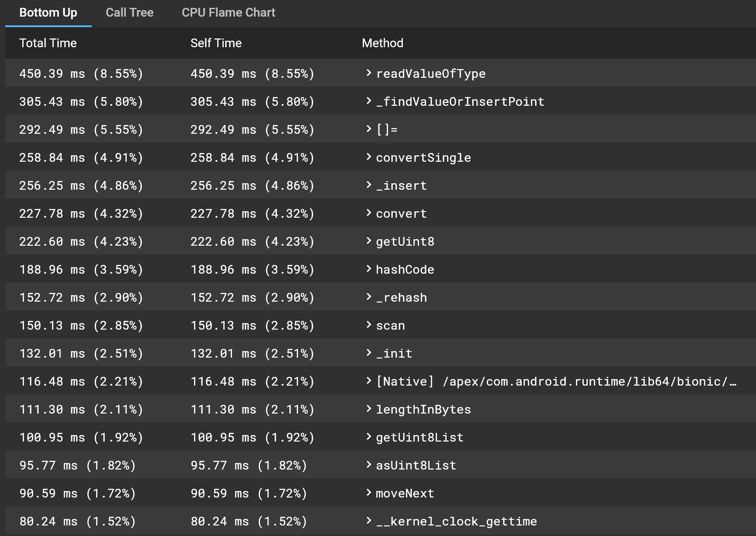Sort by the Self Time column
Image resolution: width=756 pixels, height=536 pixels.
[216, 43]
